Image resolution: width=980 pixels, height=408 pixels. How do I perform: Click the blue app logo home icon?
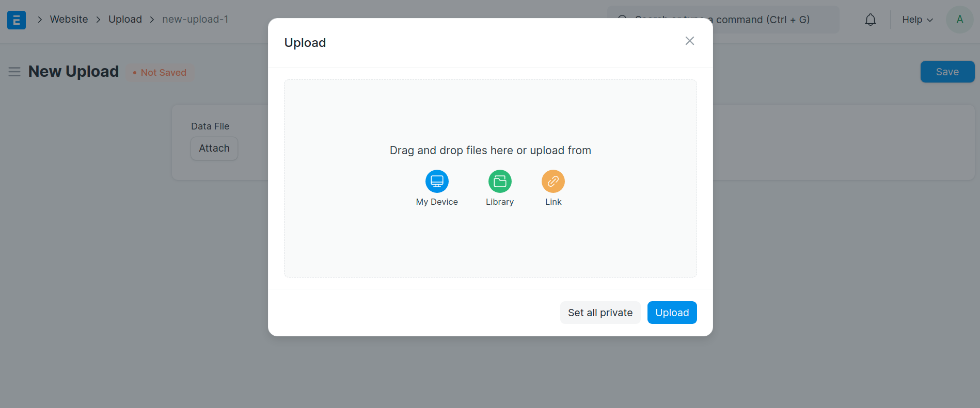click(17, 20)
